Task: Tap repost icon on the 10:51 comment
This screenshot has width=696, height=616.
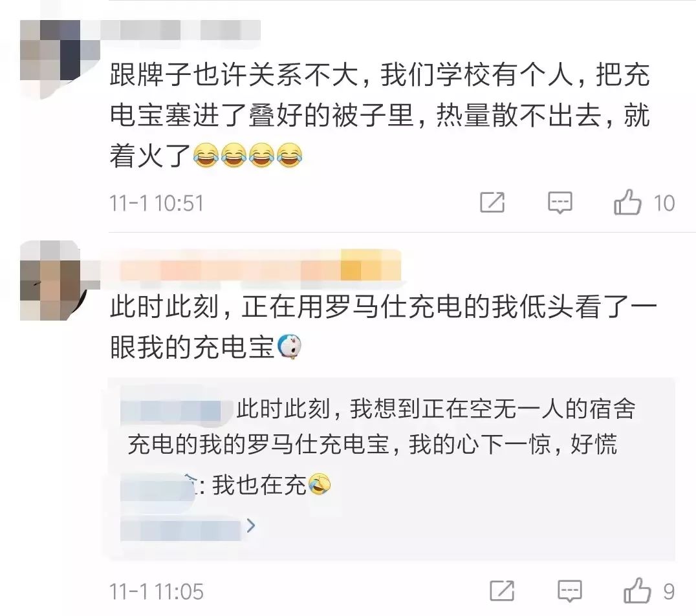Action: (493, 203)
